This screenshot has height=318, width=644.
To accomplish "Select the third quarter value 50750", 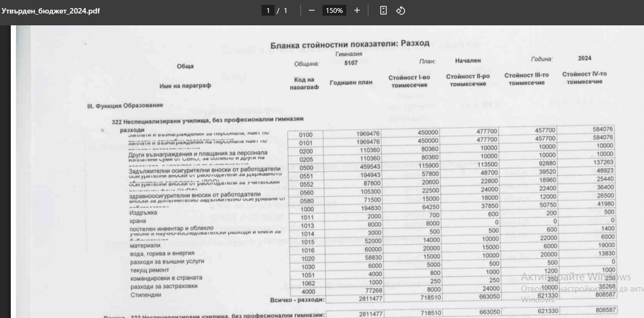I will point(547,205).
